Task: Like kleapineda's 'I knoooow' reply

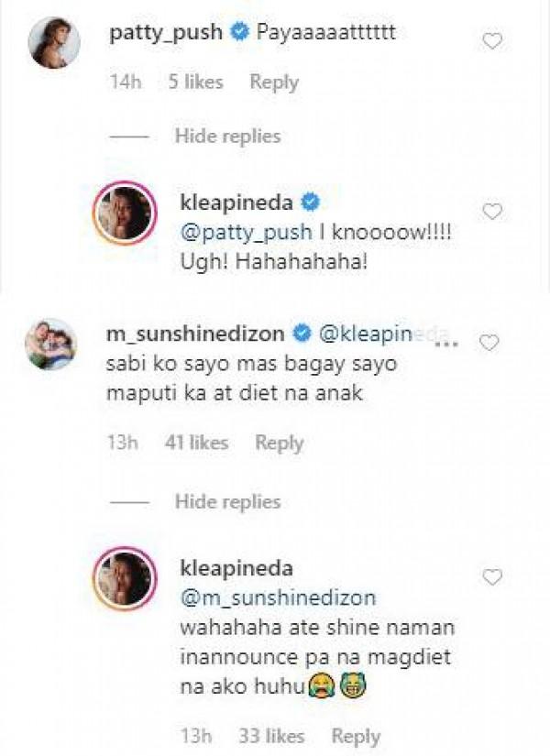Action: [493, 212]
